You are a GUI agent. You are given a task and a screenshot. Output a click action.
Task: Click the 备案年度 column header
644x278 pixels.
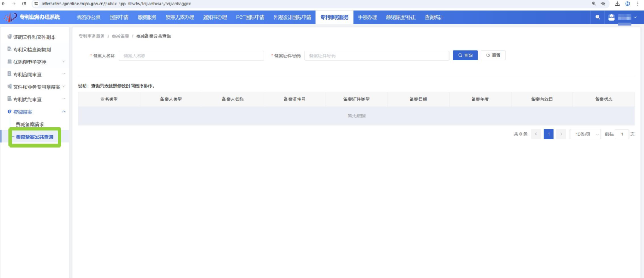(x=480, y=99)
